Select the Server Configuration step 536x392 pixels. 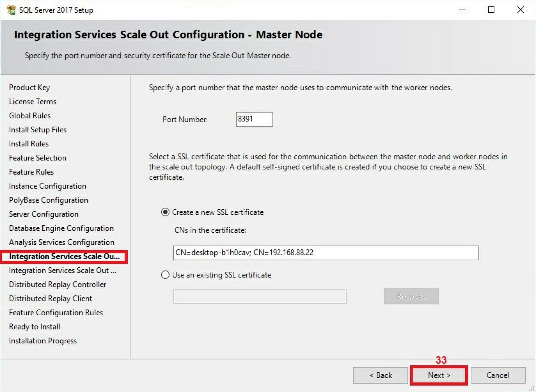pyautogui.click(x=44, y=214)
